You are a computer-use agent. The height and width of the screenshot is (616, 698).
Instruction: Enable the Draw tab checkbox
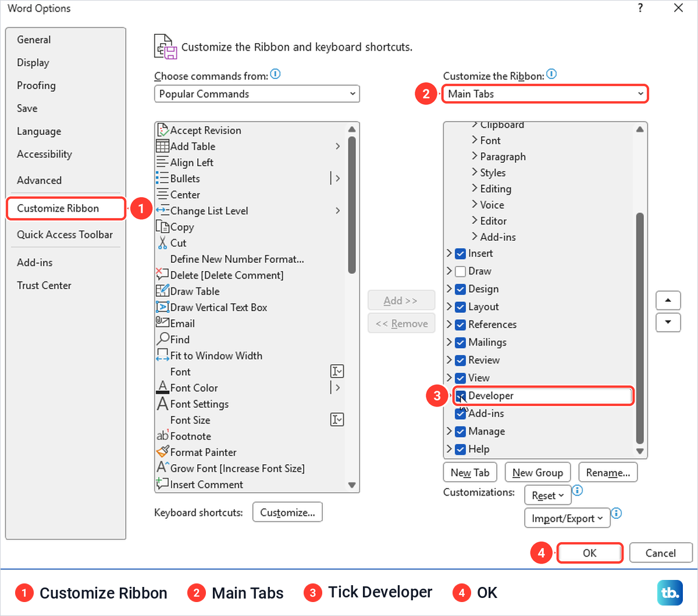460,272
